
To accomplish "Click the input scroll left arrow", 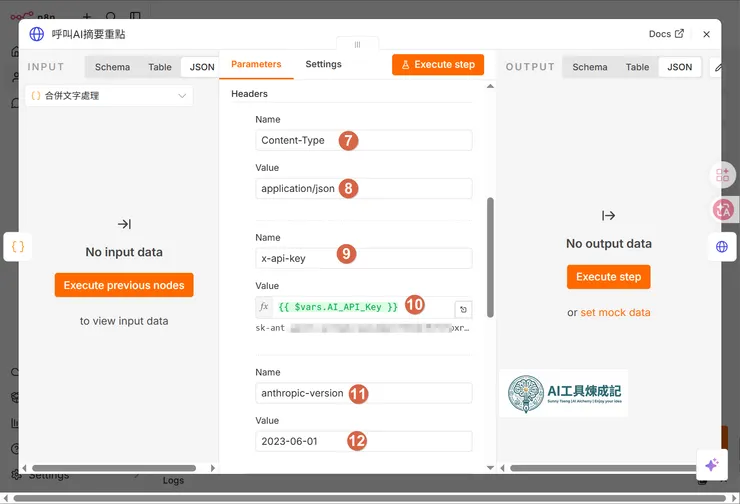I will pyautogui.click(x=25, y=468).
